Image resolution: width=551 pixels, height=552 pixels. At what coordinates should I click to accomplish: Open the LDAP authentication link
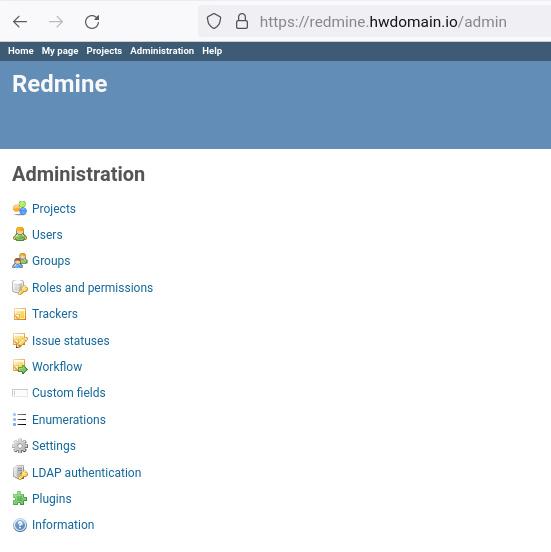tap(87, 473)
